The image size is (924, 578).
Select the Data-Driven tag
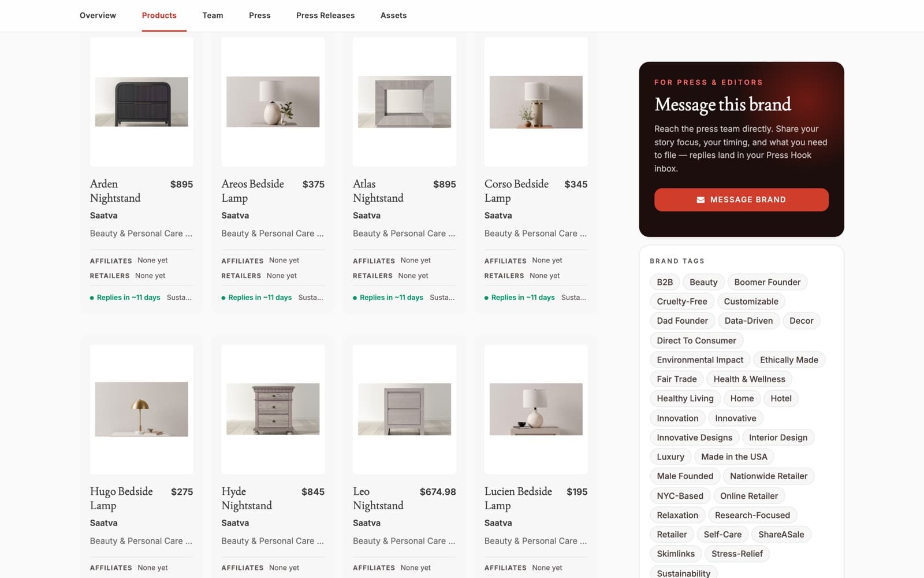tap(748, 321)
